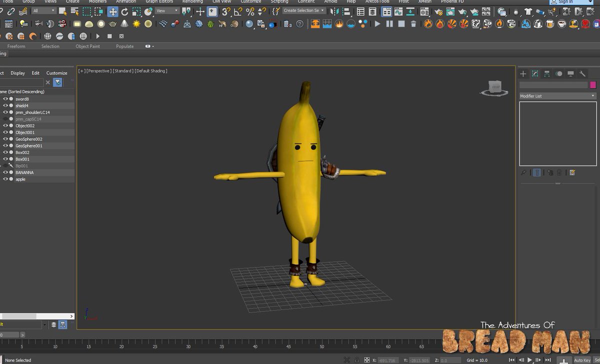Open the Create tab in command panel
Image resolution: width=600 pixels, height=364 pixels.
point(523,74)
